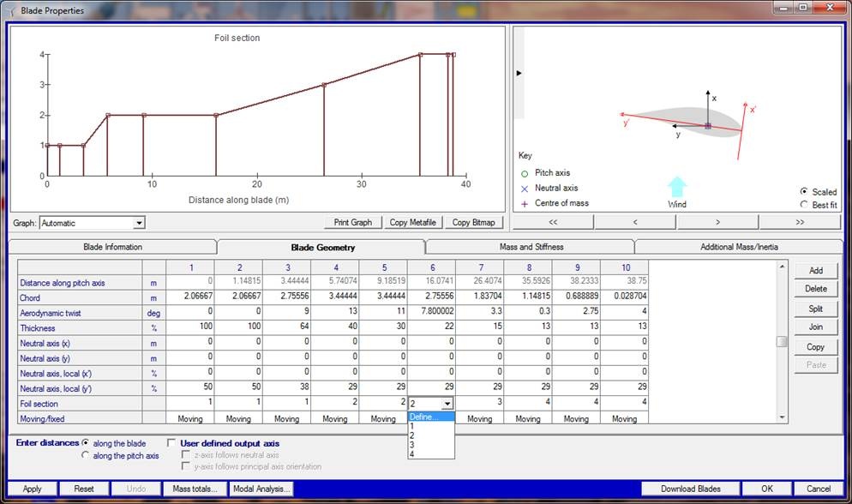Click the Apply button
Viewport: 852px width, 504px height.
pos(32,489)
